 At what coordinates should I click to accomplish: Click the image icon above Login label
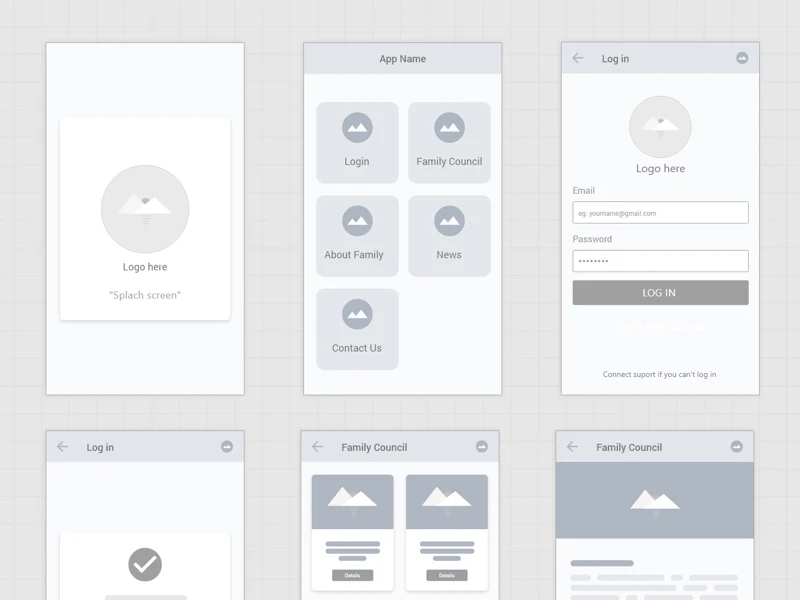pyautogui.click(x=357, y=128)
